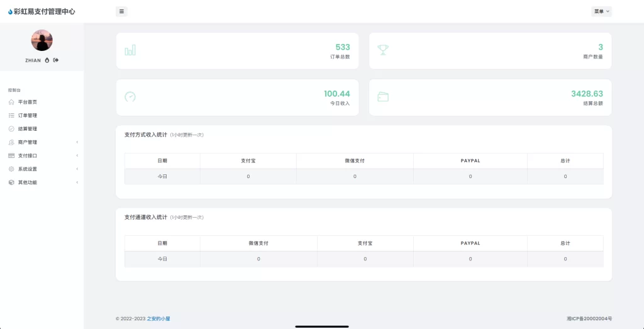
Task: Click the list icon for 订单管理
Action: (11, 115)
